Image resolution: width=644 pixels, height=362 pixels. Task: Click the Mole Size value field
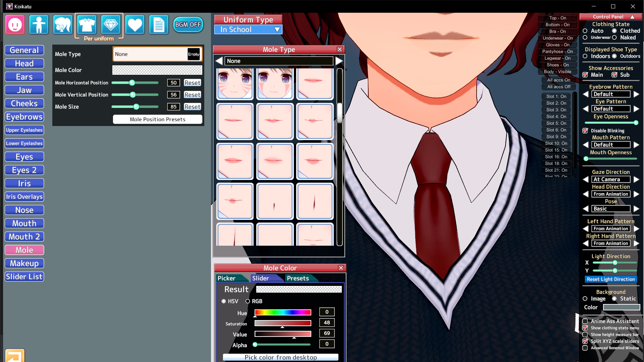(x=173, y=107)
